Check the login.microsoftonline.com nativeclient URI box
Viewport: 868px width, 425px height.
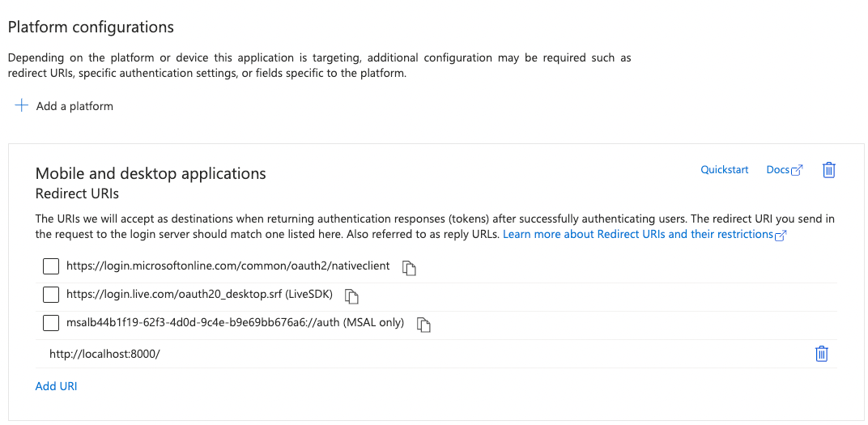pyautogui.click(x=51, y=266)
